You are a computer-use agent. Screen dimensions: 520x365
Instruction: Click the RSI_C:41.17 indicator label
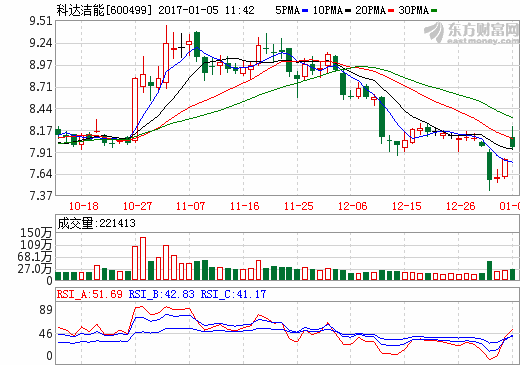[x=233, y=294]
